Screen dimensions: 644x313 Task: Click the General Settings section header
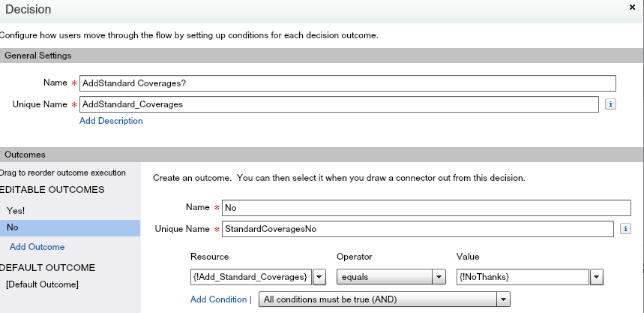coord(38,56)
